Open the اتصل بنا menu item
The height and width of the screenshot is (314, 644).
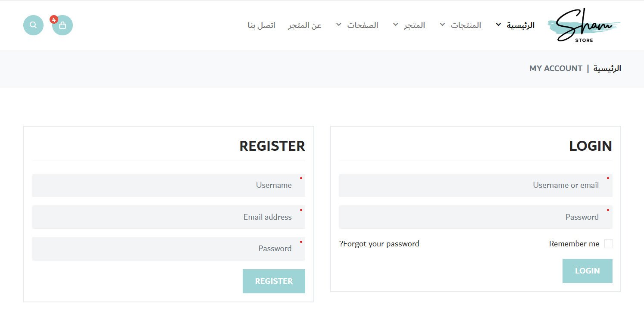(261, 25)
